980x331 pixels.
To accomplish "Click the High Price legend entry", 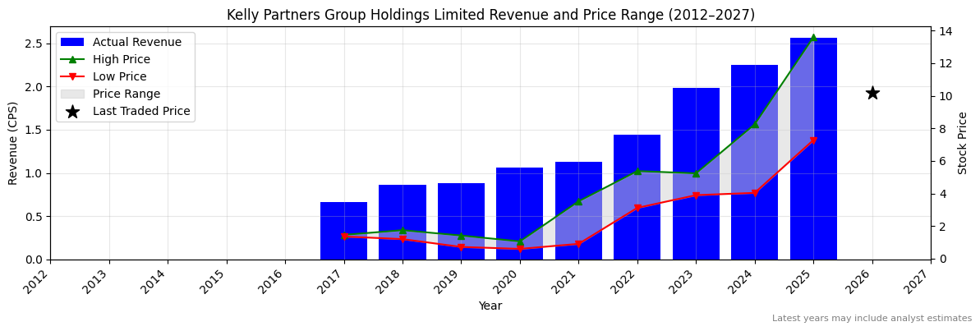I will (x=122, y=59).
